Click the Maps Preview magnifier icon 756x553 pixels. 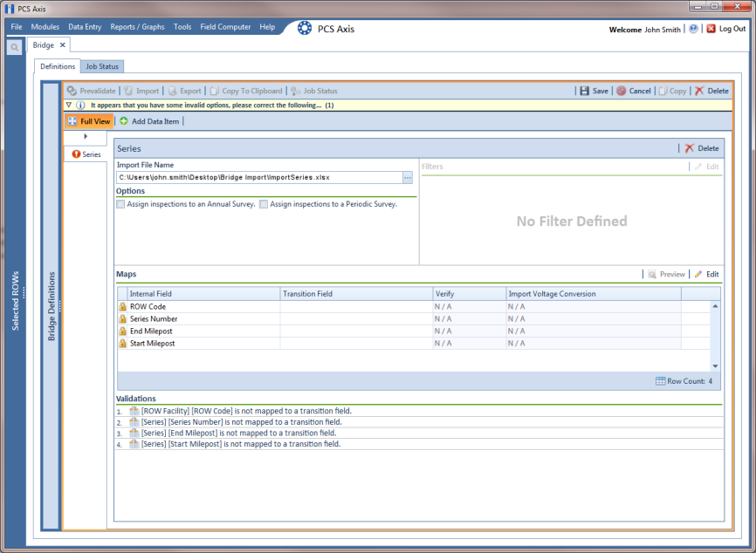pyautogui.click(x=652, y=274)
